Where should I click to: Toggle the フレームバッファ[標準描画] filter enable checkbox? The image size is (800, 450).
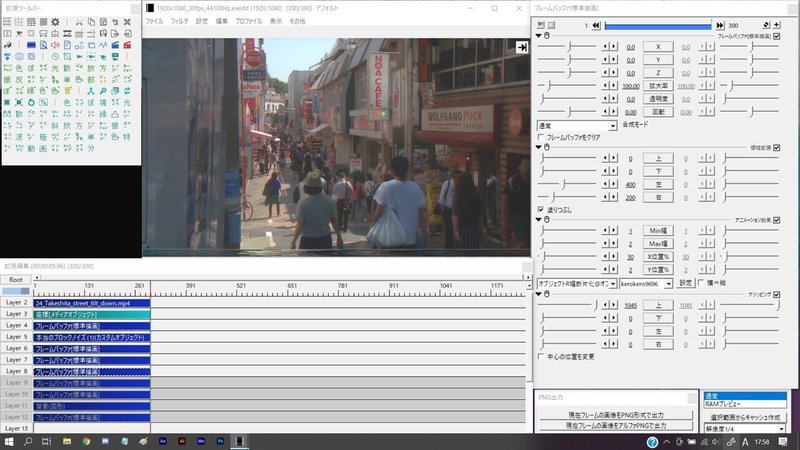pos(777,36)
